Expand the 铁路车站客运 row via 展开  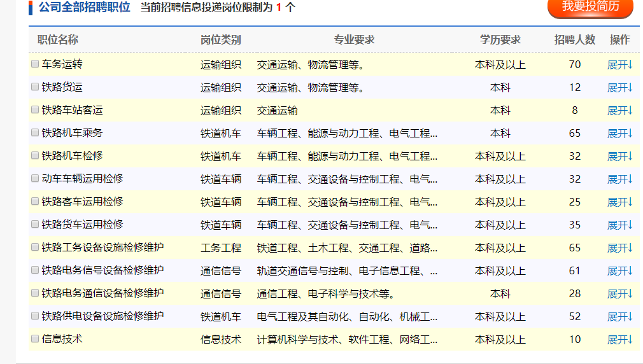tap(619, 111)
